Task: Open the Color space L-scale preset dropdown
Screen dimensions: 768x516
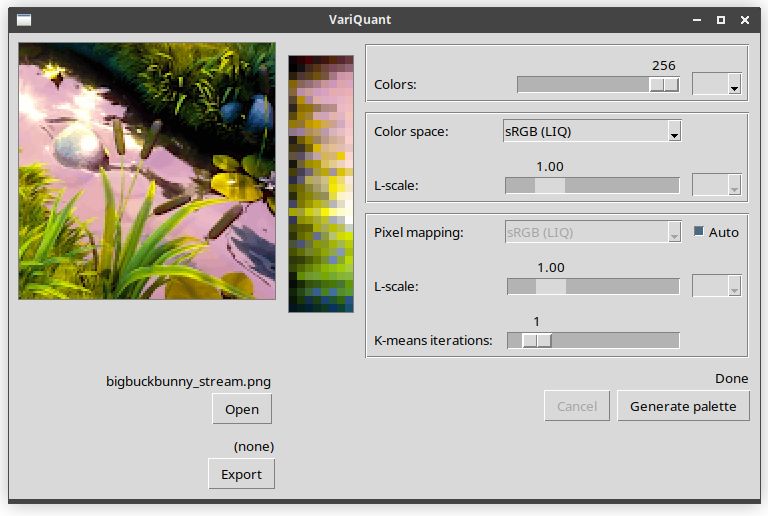Action: coord(716,185)
